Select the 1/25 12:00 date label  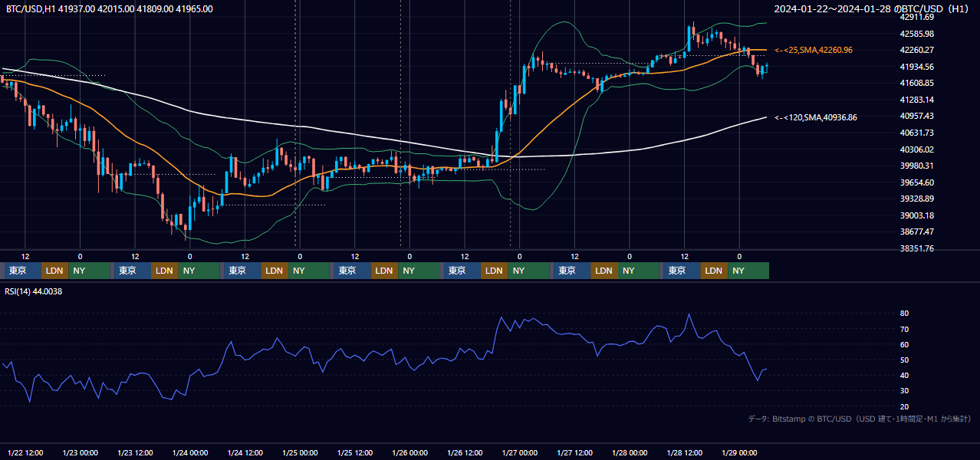pos(354,452)
